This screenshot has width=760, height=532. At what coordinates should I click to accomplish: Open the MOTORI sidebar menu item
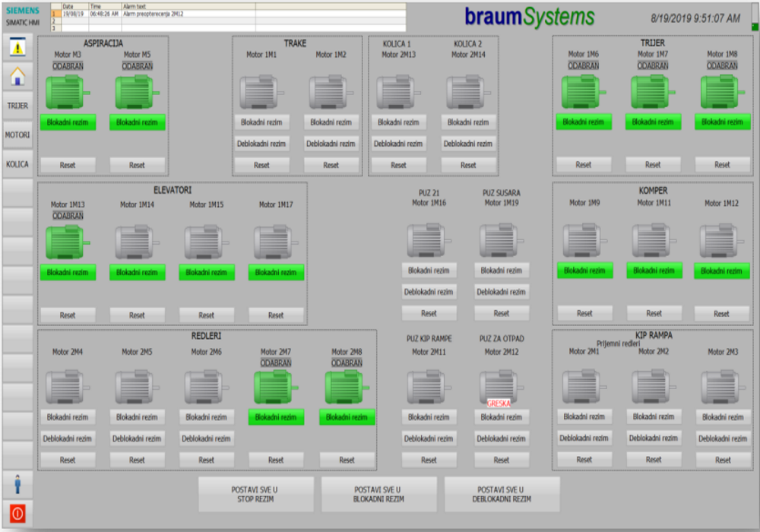pos(17,135)
